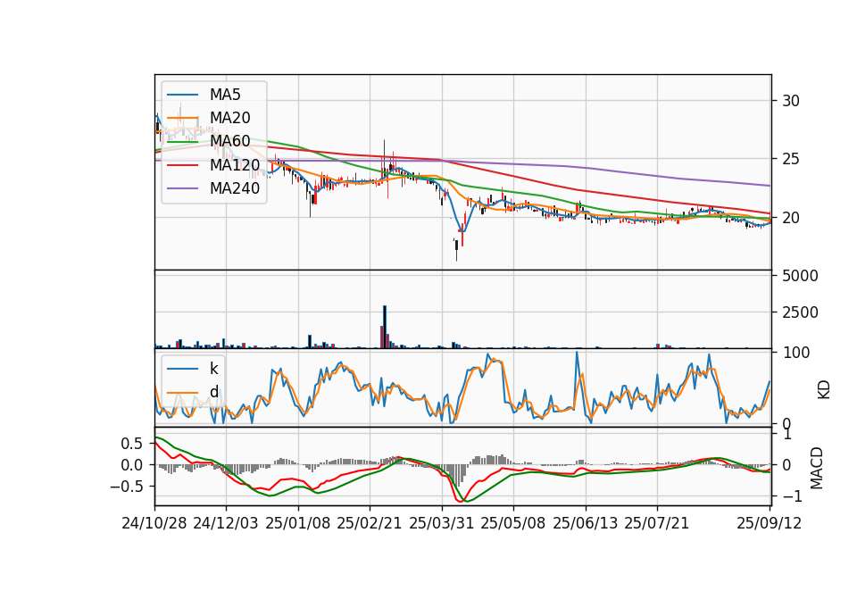Click the MA240 legend label

tap(235, 188)
